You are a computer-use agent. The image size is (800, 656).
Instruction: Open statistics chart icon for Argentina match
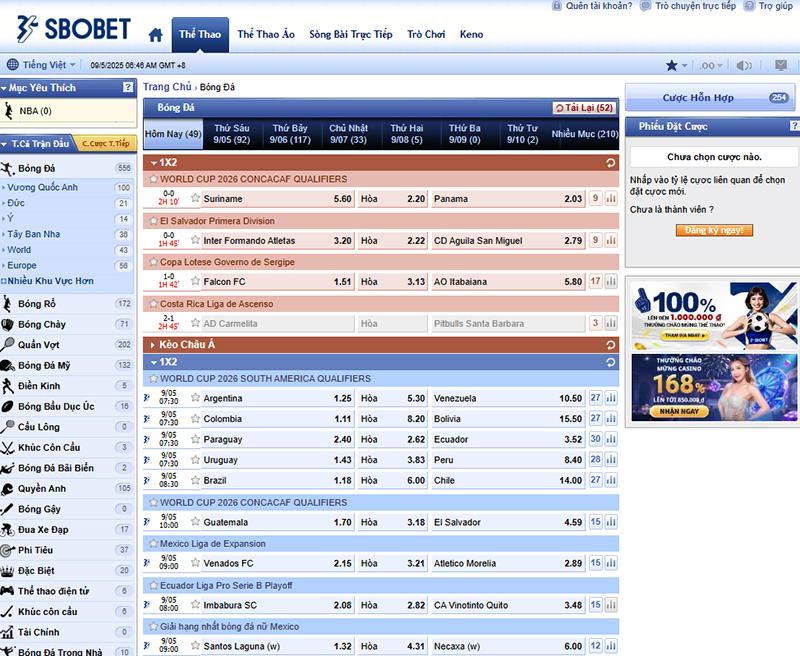point(610,398)
